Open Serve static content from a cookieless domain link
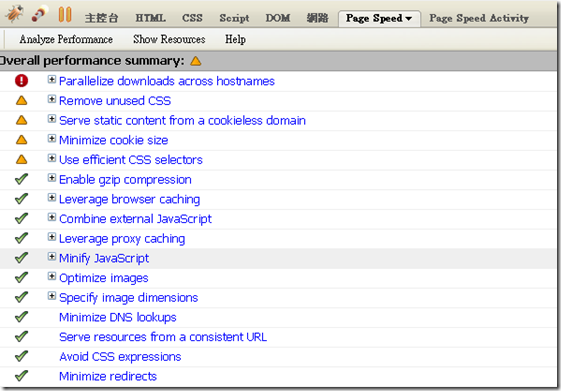 tap(182, 121)
